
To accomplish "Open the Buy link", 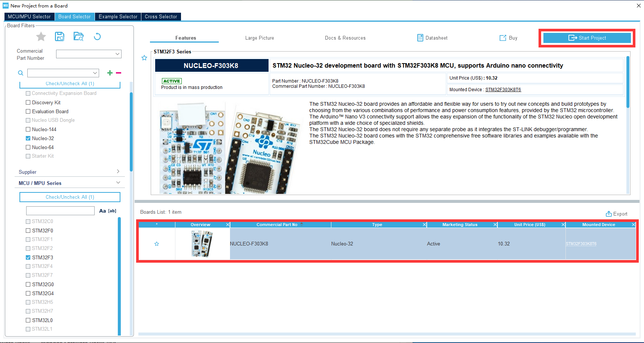I will (509, 38).
